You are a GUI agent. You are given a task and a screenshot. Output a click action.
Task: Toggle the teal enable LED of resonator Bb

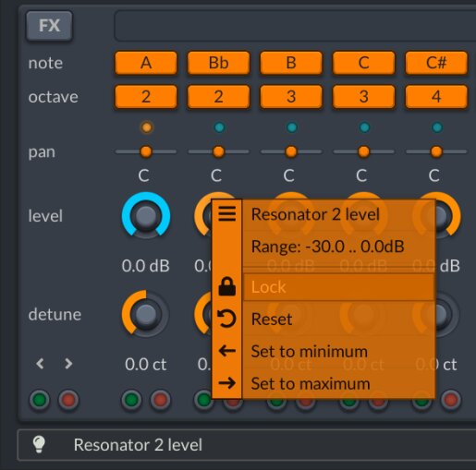pos(219,127)
